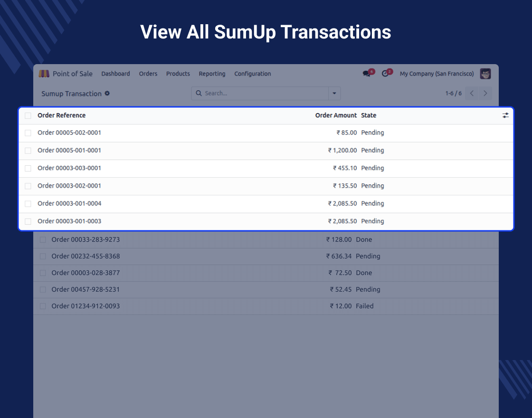Check the box for Order 01234-912-0093
The image size is (532, 418).
43,306
